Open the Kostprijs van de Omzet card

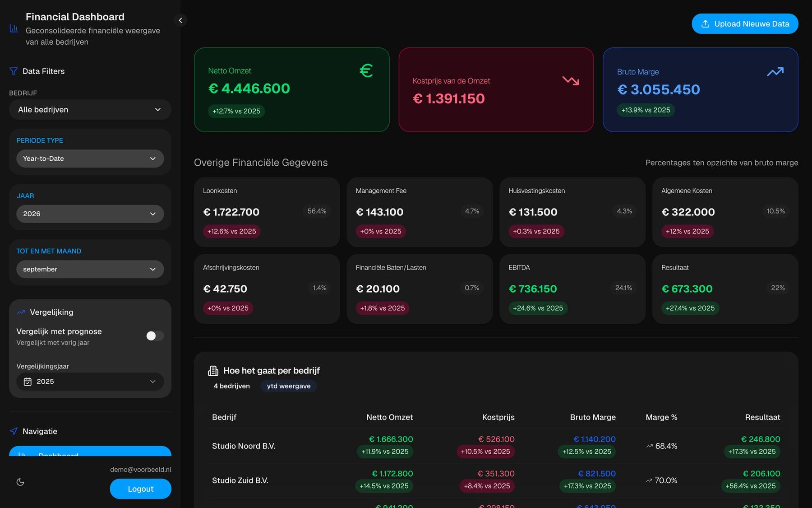point(496,90)
